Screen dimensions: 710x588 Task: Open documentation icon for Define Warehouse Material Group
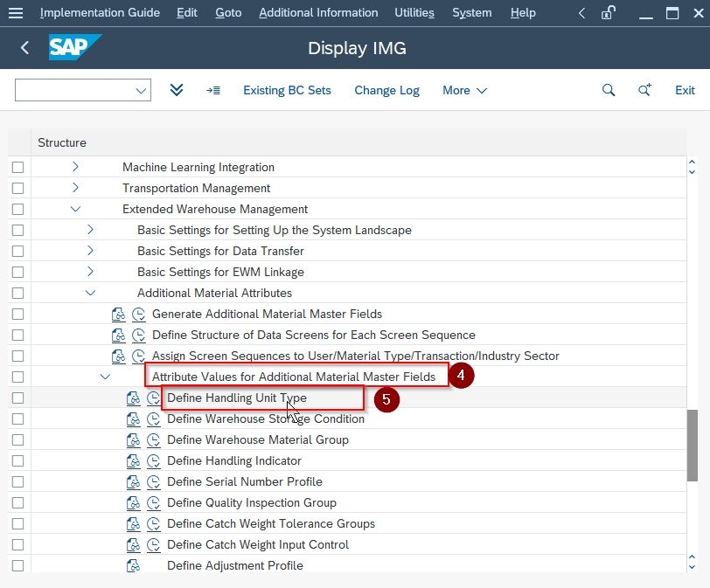[133, 440]
